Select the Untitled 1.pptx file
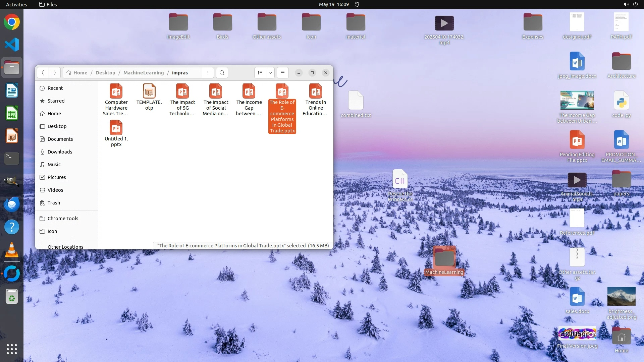Viewport: 644px width, 362px height. tap(116, 133)
